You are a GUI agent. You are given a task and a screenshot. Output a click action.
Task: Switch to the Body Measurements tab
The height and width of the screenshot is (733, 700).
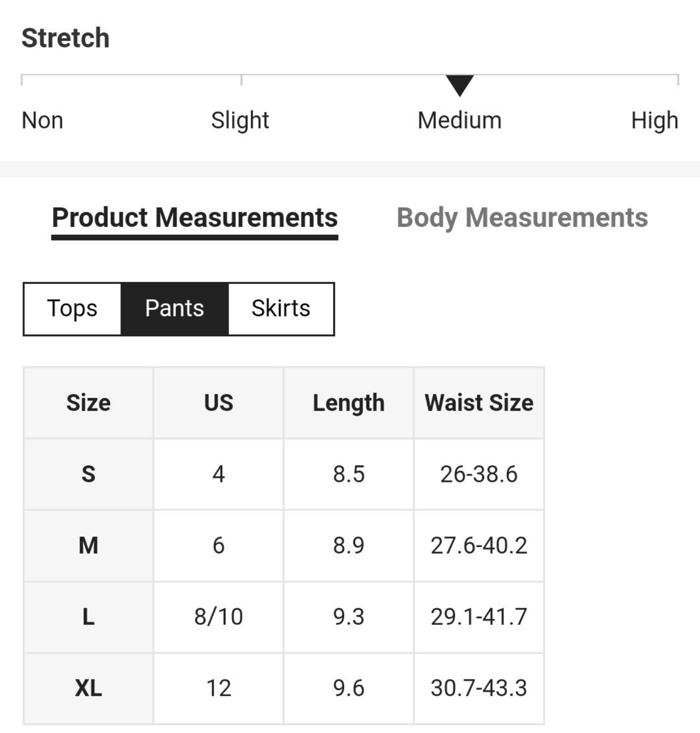click(x=522, y=218)
